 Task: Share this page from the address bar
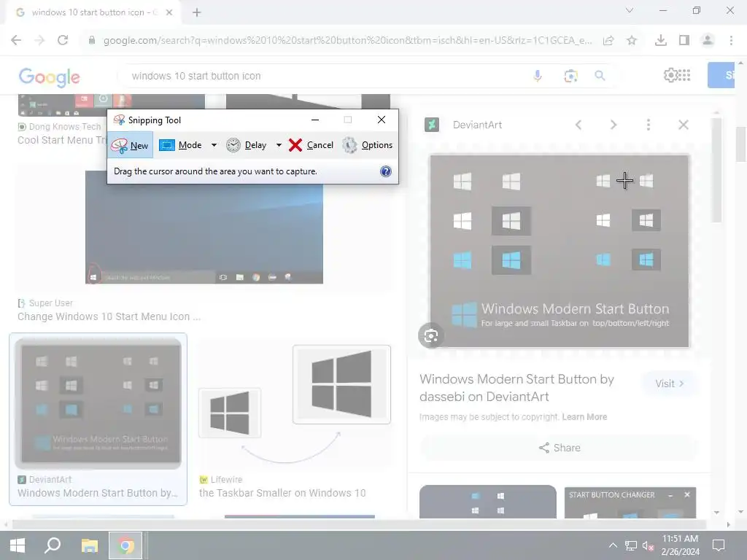click(608, 41)
